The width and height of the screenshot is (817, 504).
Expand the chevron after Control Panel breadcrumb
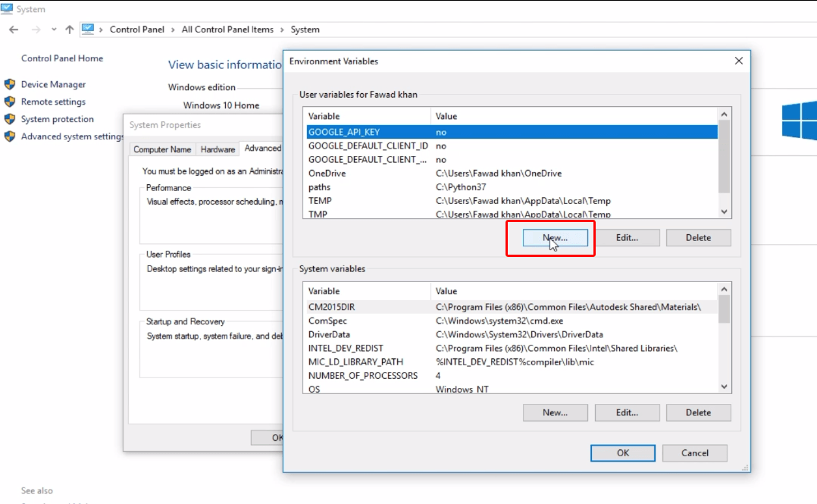coord(171,30)
